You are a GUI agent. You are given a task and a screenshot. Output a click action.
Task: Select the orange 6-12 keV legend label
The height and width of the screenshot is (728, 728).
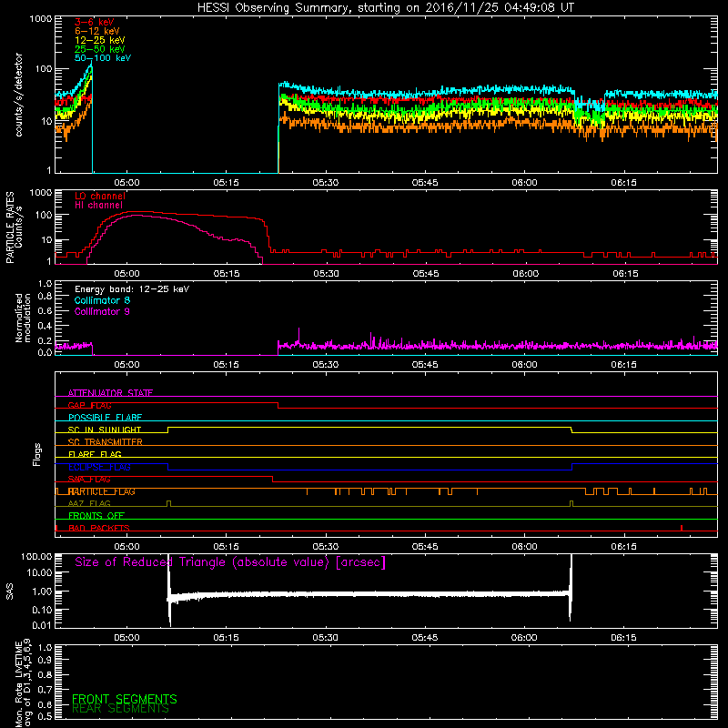click(x=97, y=31)
